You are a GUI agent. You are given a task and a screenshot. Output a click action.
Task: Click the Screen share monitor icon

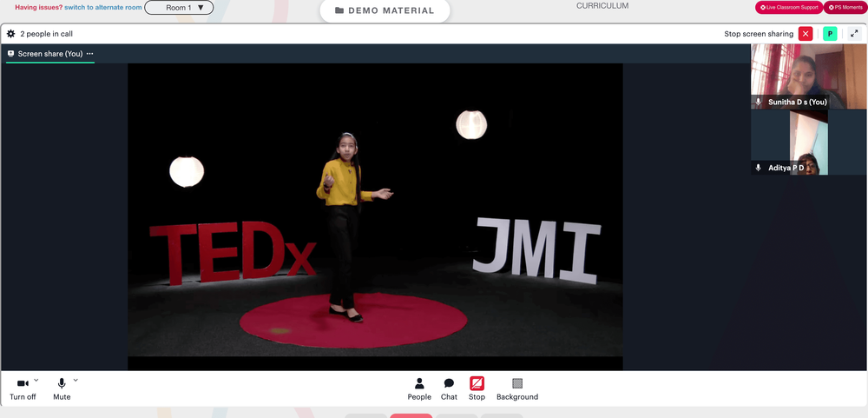10,54
